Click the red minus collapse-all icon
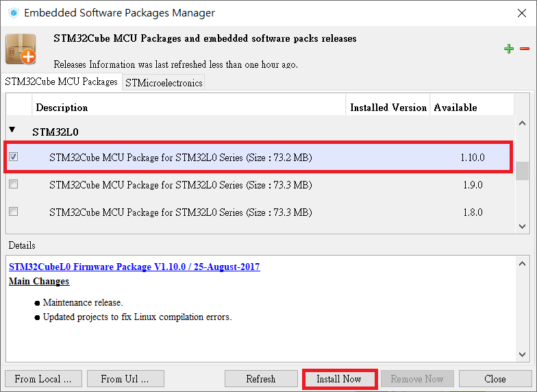The height and width of the screenshot is (392, 537). (525, 49)
